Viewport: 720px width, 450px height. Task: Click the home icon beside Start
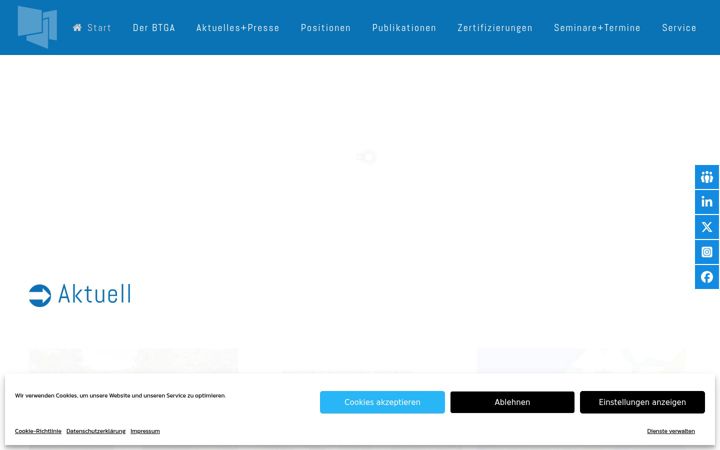pos(77,28)
